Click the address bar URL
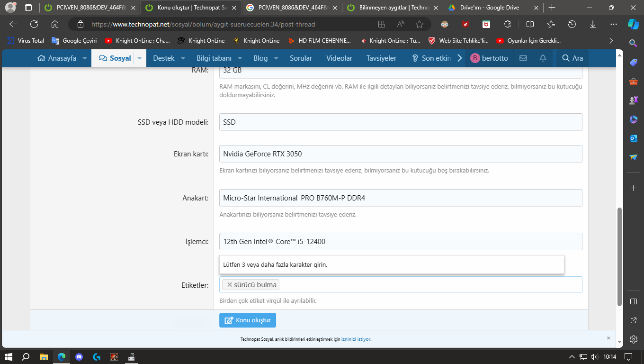Screen dimensions: 644x364 (203, 24)
